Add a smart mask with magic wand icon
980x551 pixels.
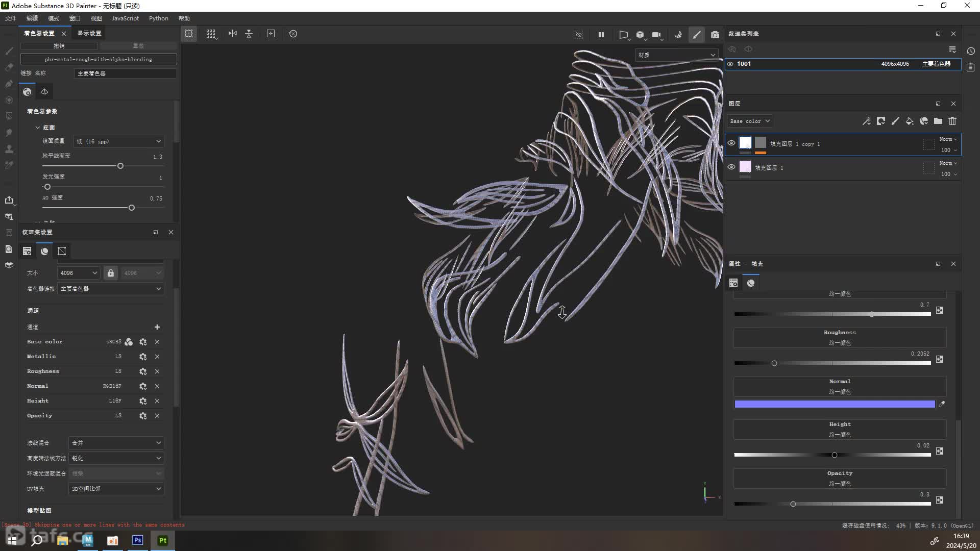pyautogui.click(x=867, y=121)
